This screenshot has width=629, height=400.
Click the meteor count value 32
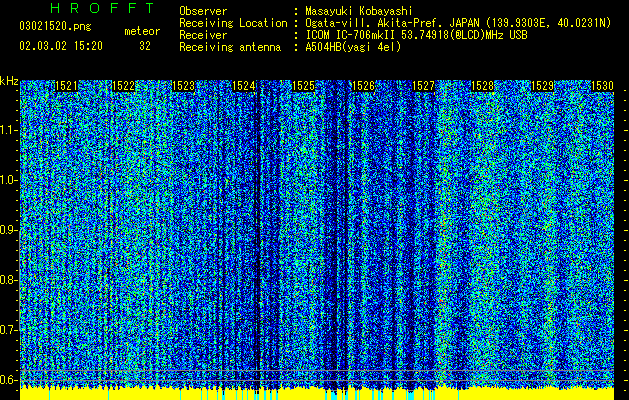point(145,46)
